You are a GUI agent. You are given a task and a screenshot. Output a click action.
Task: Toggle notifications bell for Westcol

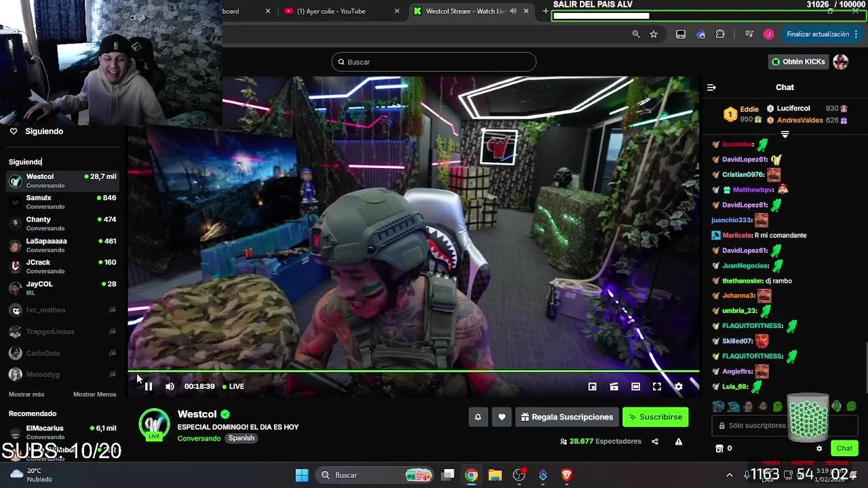pyautogui.click(x=477, y=417)
